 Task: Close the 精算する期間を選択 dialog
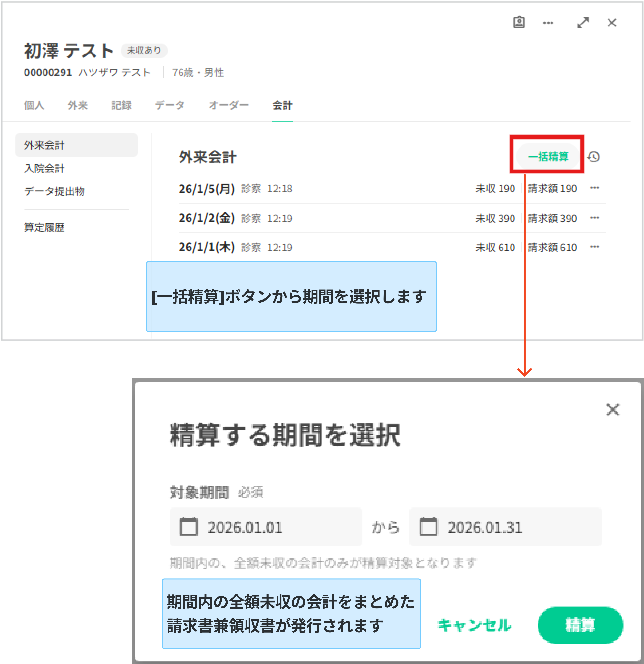point(613,410)
